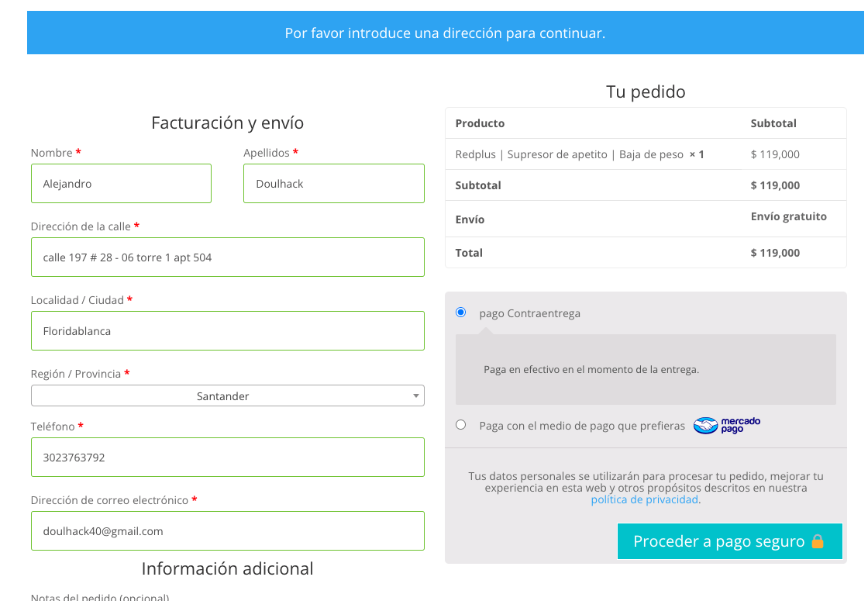Click the Apellidos field containing Doulhack

pyautogui.click(x=334, y=183)
